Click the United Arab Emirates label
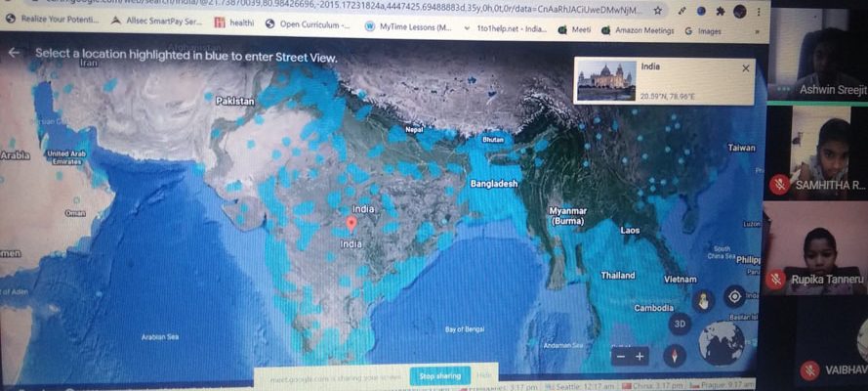This screenshot has height=391, width=868. (x=65, y=157)
